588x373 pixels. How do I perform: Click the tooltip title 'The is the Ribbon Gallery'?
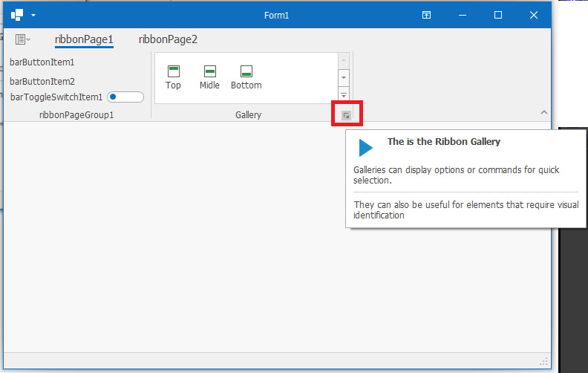(444, 141)
